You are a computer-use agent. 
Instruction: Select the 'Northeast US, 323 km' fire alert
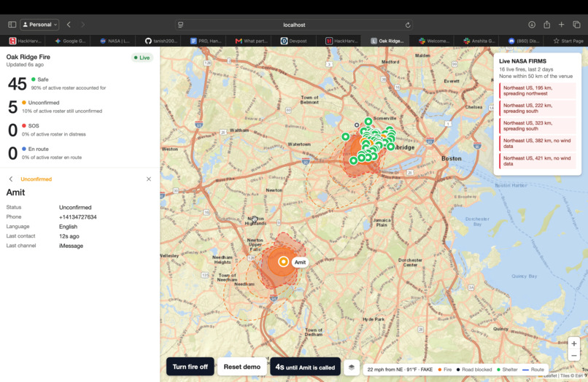538,126
